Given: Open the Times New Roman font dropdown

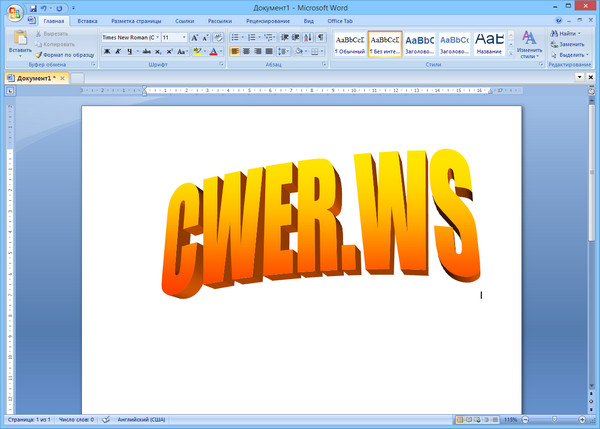Looking at the screenshot, I should 158,37.
